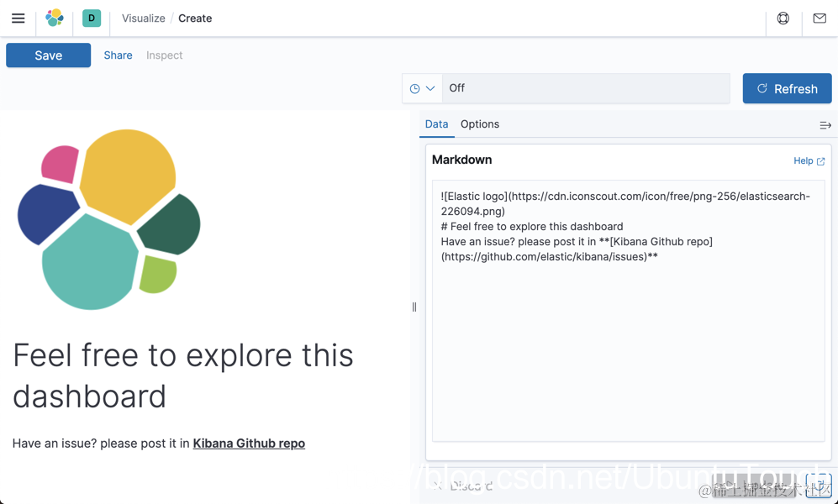Click the panel resize handle
838x504 pixels.
(414, 307)
